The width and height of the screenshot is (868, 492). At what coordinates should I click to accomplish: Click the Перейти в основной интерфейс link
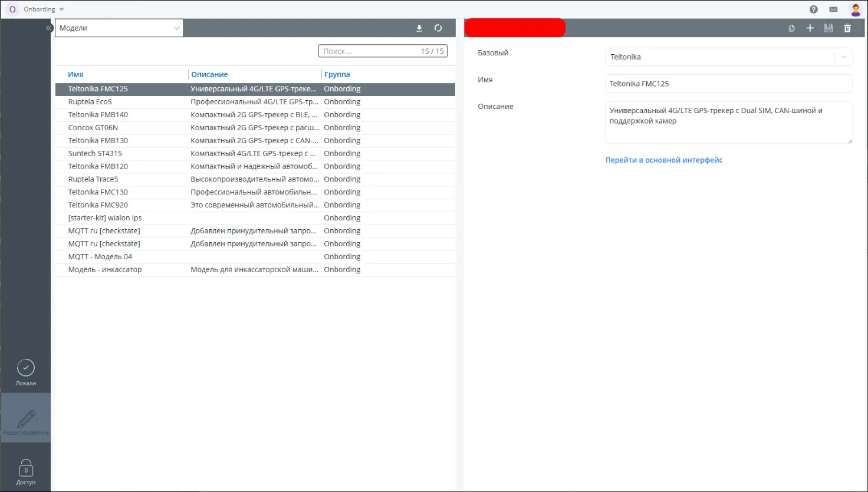tap(664, 160)
